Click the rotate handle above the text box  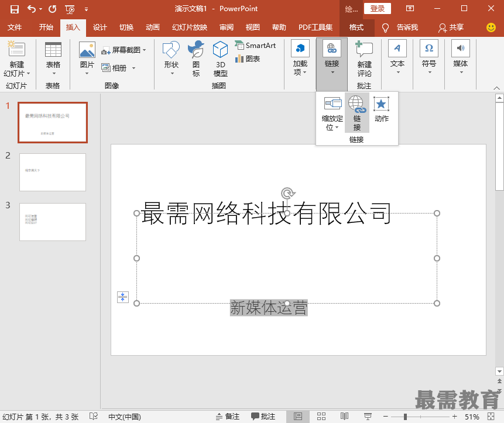(x=287, y=193)
